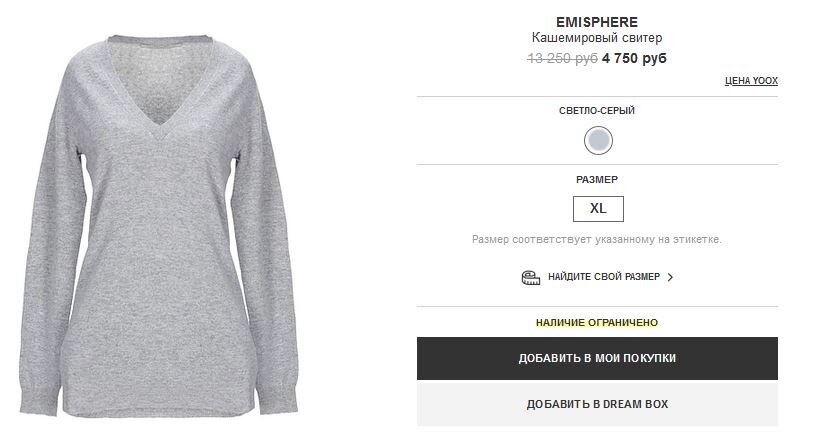The height and width of the screenshot is (443, 828).
Task: Click the discounted 4 750 руб price
Action: (634, 58)
